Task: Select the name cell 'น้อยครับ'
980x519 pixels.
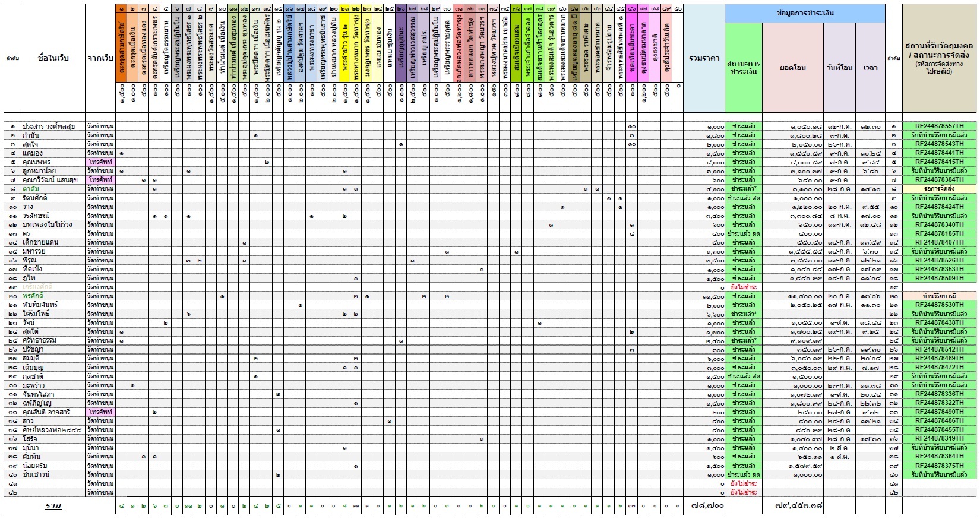Action: tap(53, 466)
